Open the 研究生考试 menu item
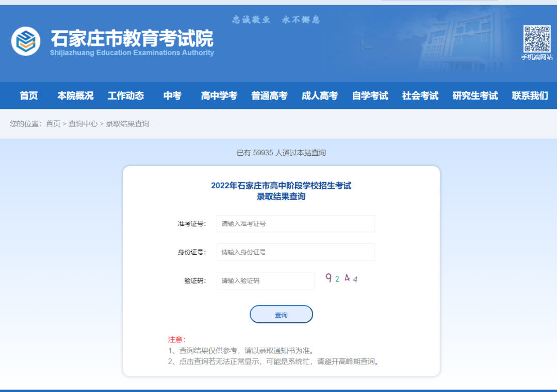This screenshot has width=557, height=392. (474, 95)
